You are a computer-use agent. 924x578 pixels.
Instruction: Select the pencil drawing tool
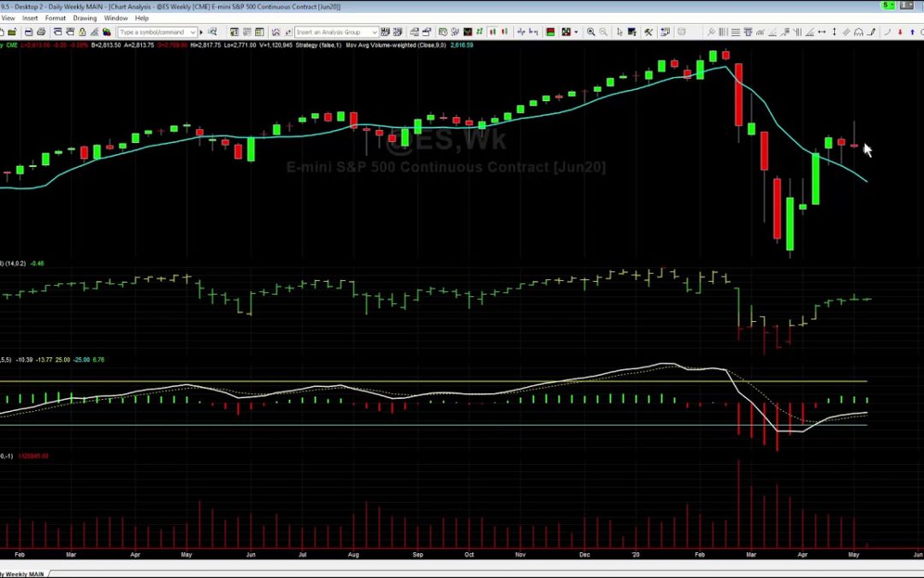coord(871,31)
